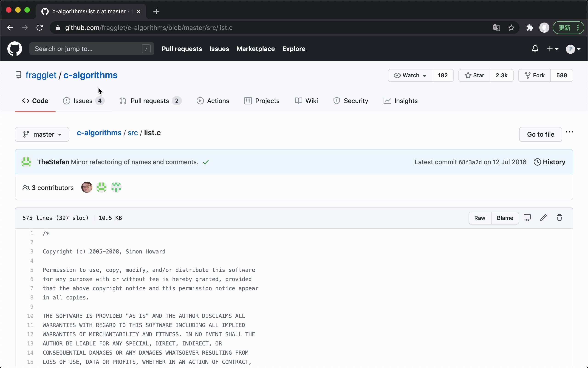Click the Chrome profile avatar
588x368 pixels.
544,28
